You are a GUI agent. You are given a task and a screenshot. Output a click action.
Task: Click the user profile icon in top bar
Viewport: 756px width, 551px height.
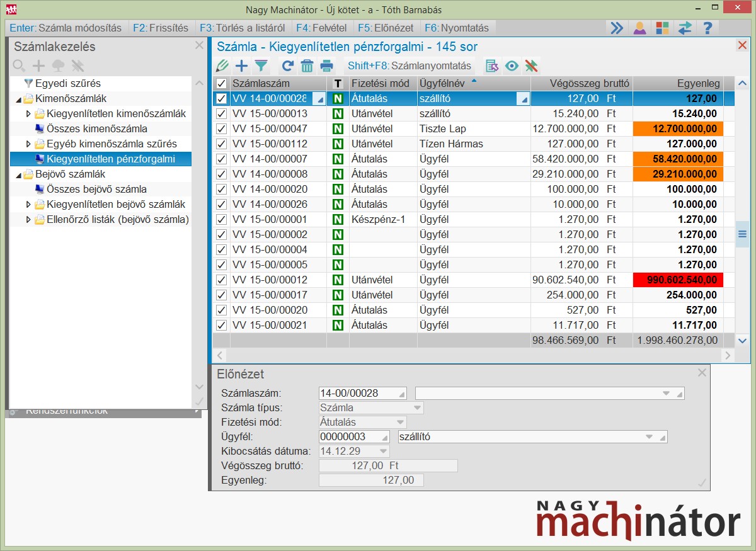point(639,28)
